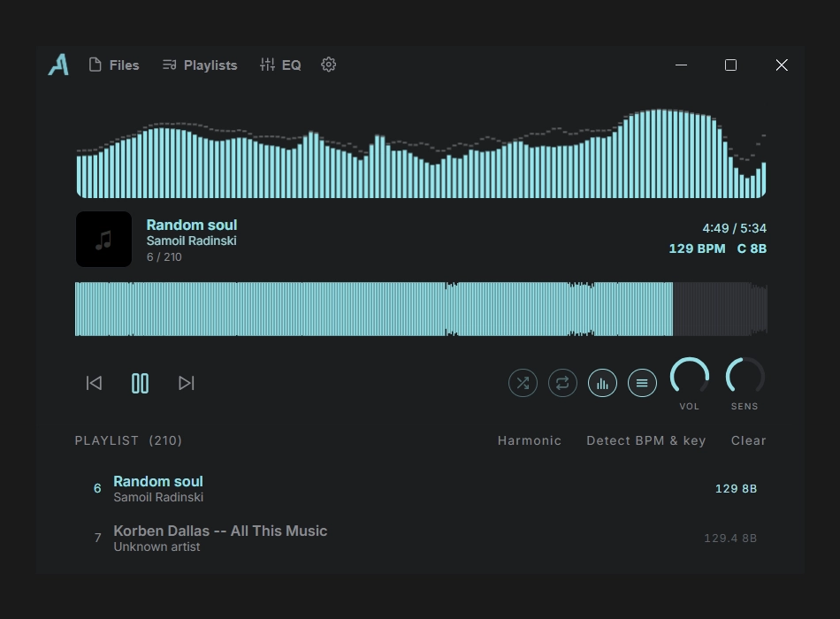Select playlist track Random soul
This screenshot has width=840, height=619.
(421, 489)
